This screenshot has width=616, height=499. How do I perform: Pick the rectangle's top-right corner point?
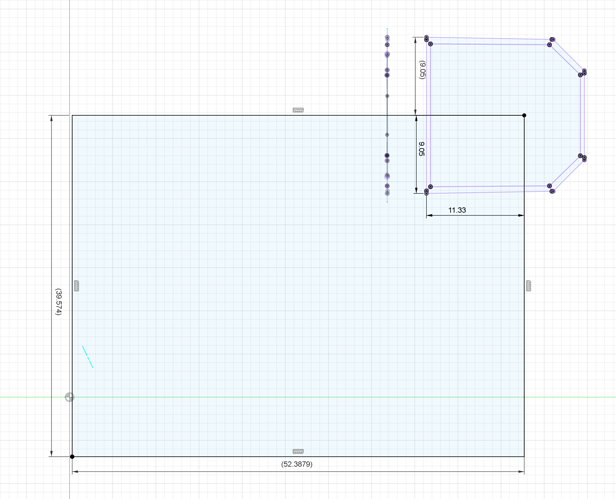tap(524, 115)
